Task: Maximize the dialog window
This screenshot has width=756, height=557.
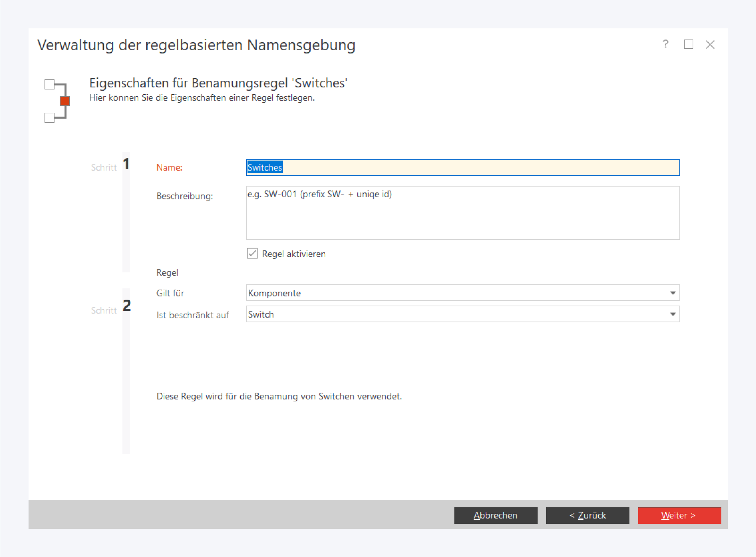Action: (688, 44)
